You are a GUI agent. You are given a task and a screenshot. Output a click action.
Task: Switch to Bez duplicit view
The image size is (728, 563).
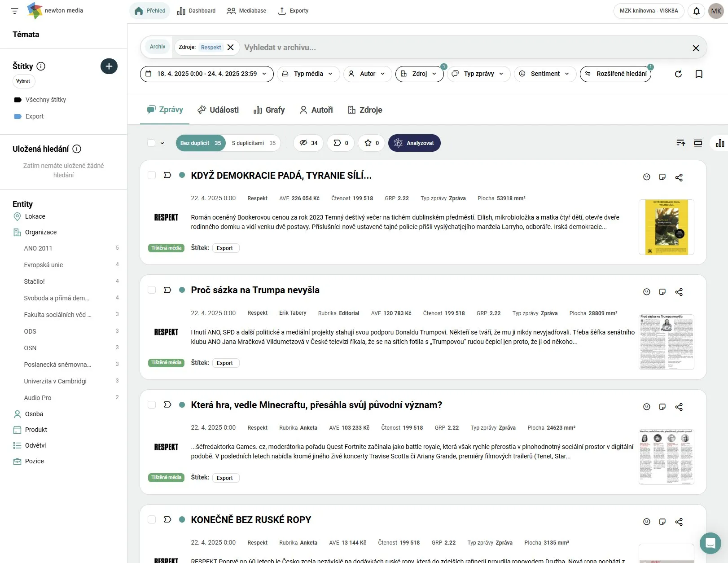(201, 143)
